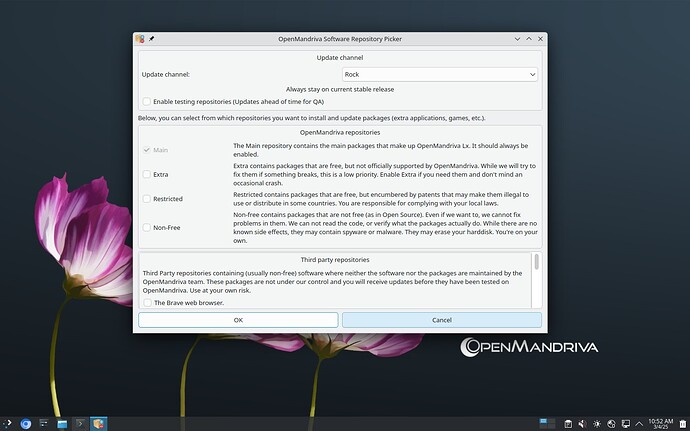Click the titlebar text 'OpenMandriva Software Repository Picker'

(x=340, y=39)
